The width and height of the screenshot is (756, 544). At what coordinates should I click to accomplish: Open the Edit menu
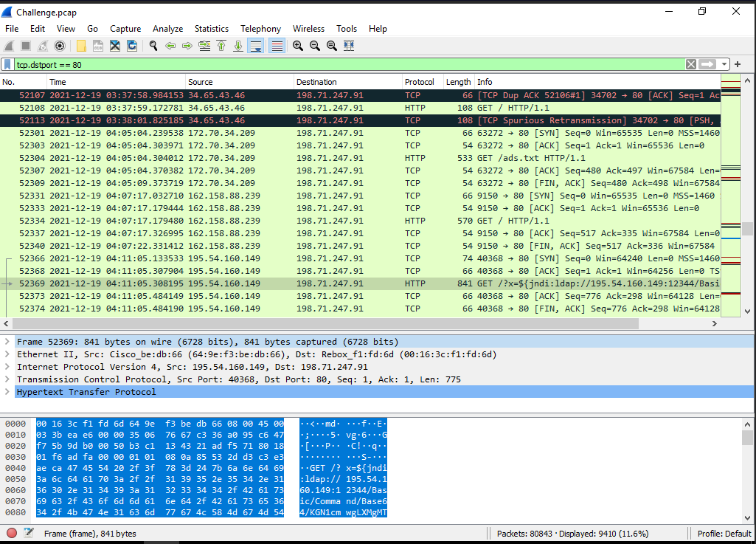click(x=38, y=29)
